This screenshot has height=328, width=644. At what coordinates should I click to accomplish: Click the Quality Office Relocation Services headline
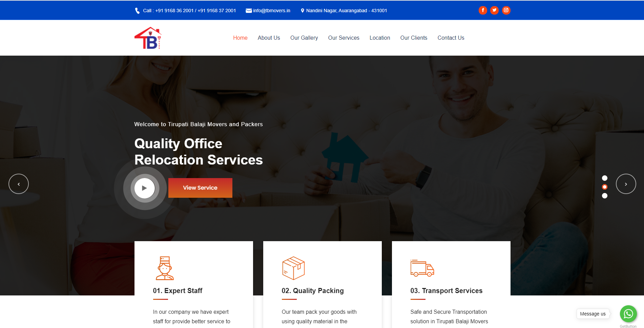pos(199,152)
